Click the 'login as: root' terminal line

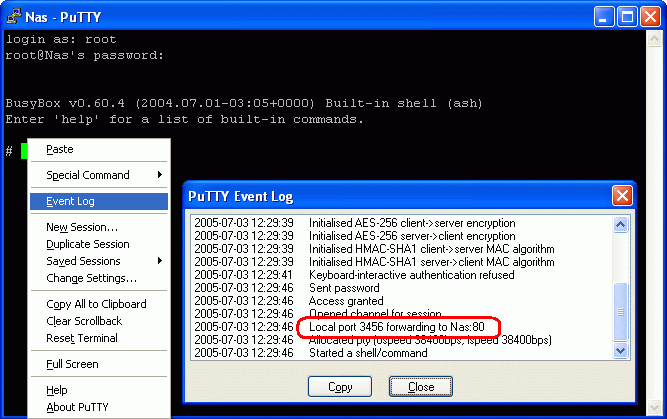(x=61, y=40)
